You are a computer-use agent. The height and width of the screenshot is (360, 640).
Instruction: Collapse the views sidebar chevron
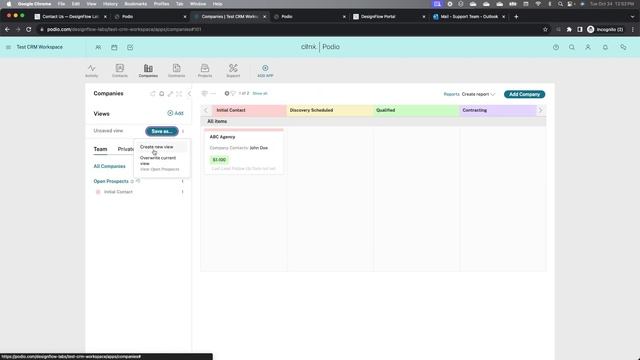[x=189, y=94]
